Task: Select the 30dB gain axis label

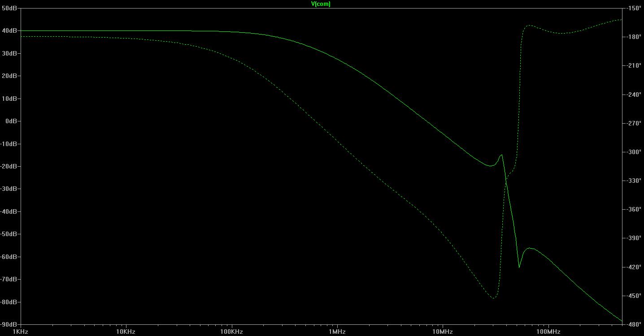Action: pyautogui.click(x=9, y=53)
